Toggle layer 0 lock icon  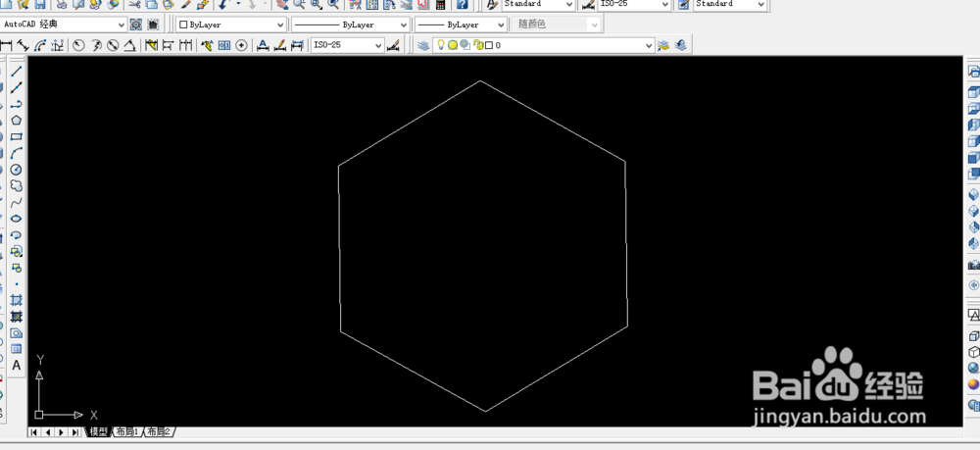pyautogui.click(x=478, y=45)
